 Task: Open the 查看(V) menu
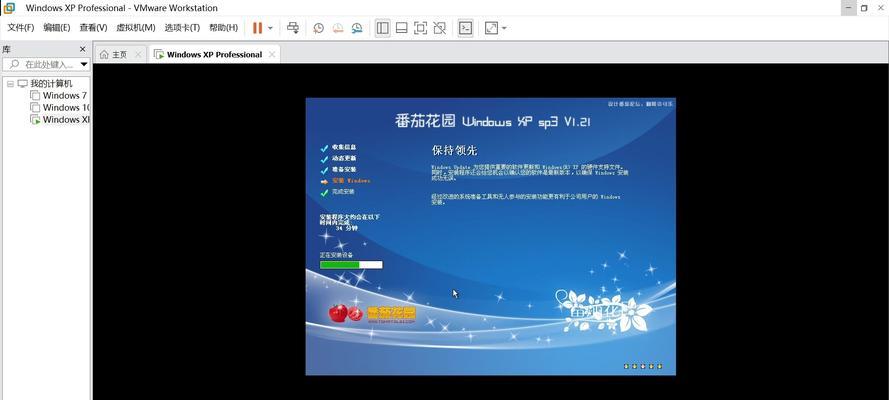(x=93, y=28)
